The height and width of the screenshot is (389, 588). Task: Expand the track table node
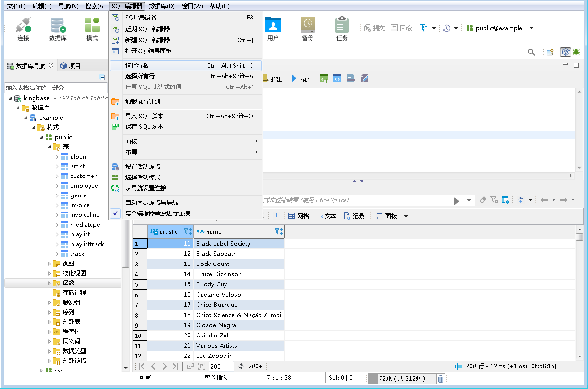point(56,253)
